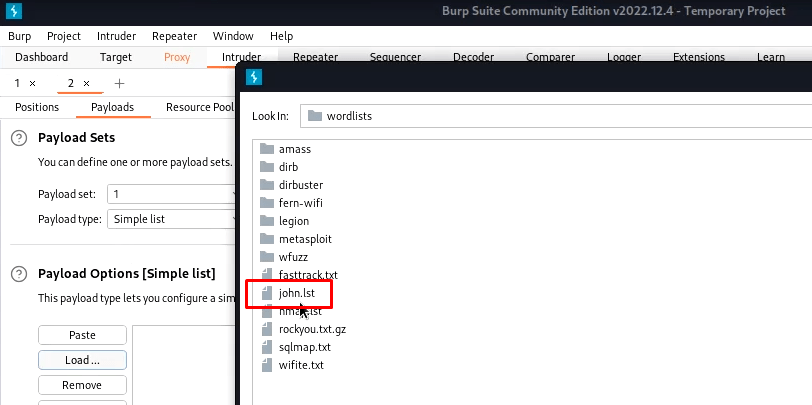Expand the Payload type Simple list dropdown
This screenshot has height=405, width=812.
pyautogui.click(x=172, y=219)
